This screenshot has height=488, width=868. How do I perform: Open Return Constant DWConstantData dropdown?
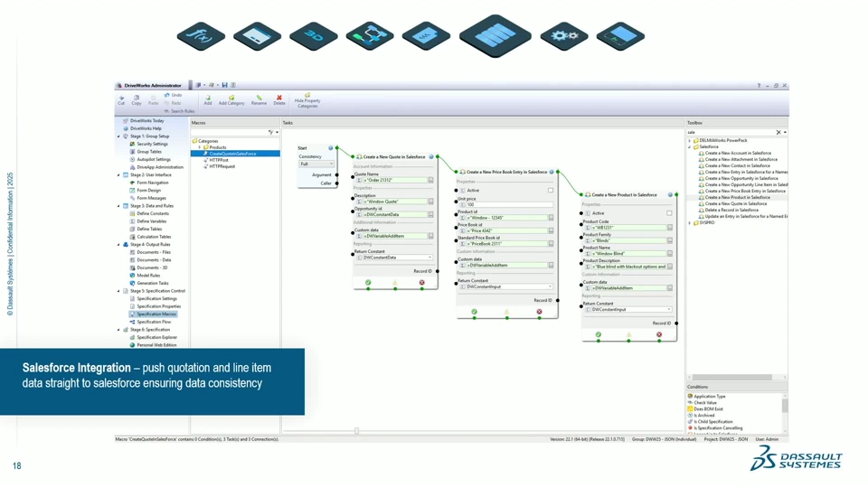click(430, 258)
